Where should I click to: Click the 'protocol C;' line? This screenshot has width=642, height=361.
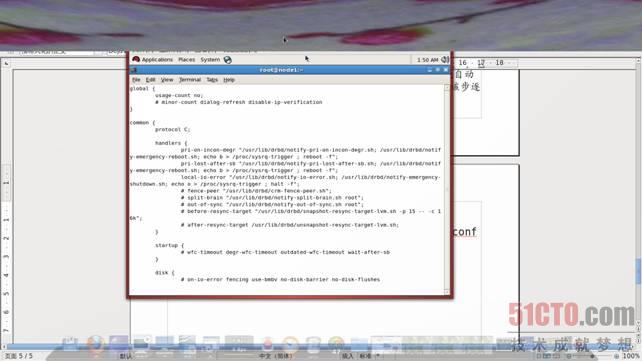pos(173,129)
